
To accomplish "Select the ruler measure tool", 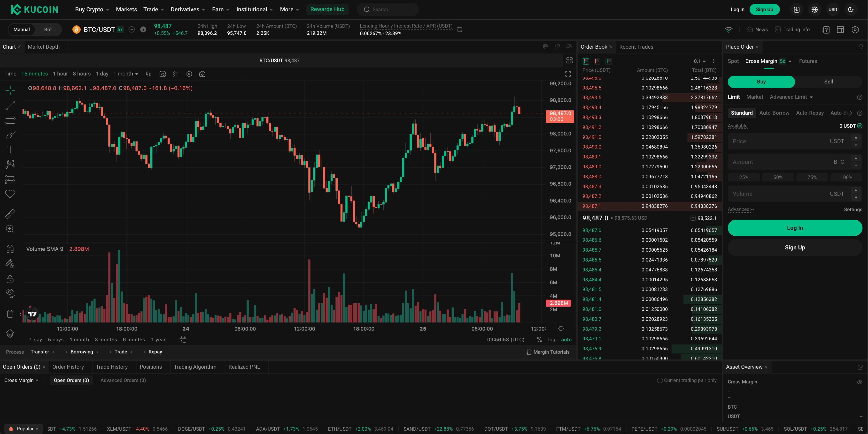I will coord(10,214).
